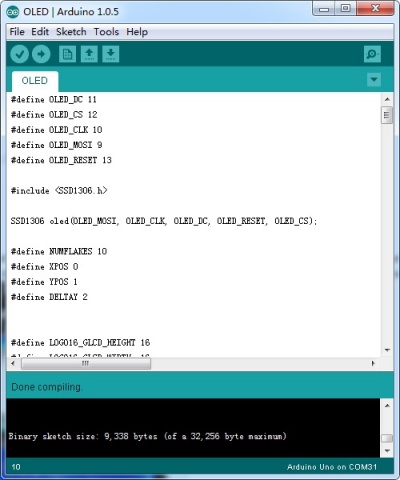Open the Serial Monitor magnifier icon
The width and height of the screenshot is (400, 480).
(372, 54)
